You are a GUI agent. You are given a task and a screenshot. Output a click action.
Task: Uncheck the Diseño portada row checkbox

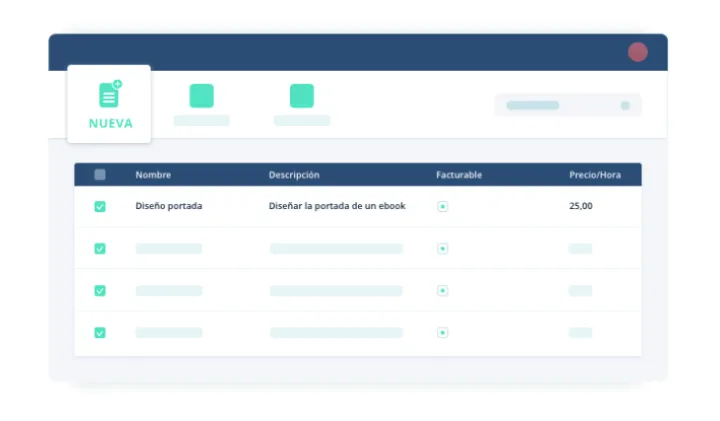[100, 207]
